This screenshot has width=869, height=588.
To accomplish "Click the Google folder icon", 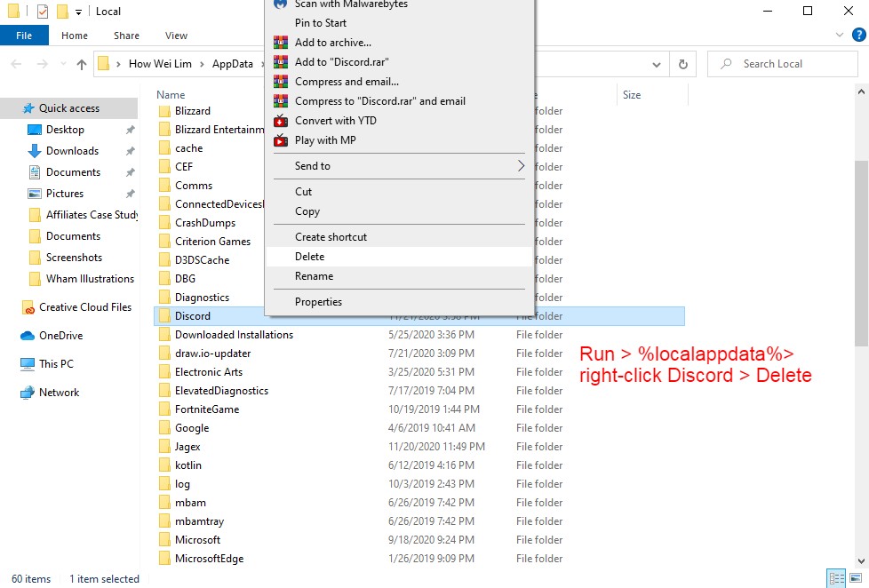I will tap(164, 428).
